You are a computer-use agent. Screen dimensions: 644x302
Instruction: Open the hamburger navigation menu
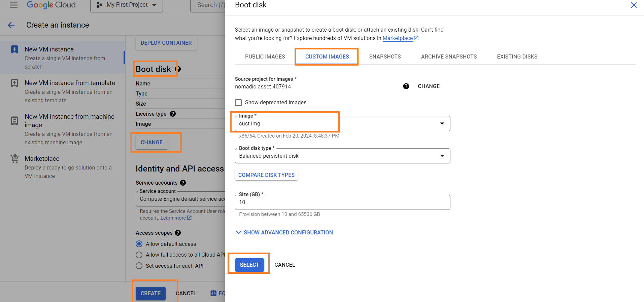pos(14,5)
